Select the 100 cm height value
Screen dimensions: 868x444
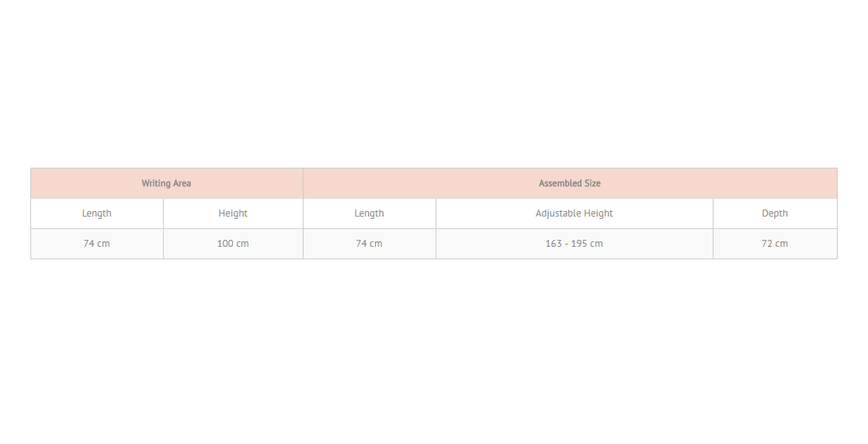tap(233, 244)
